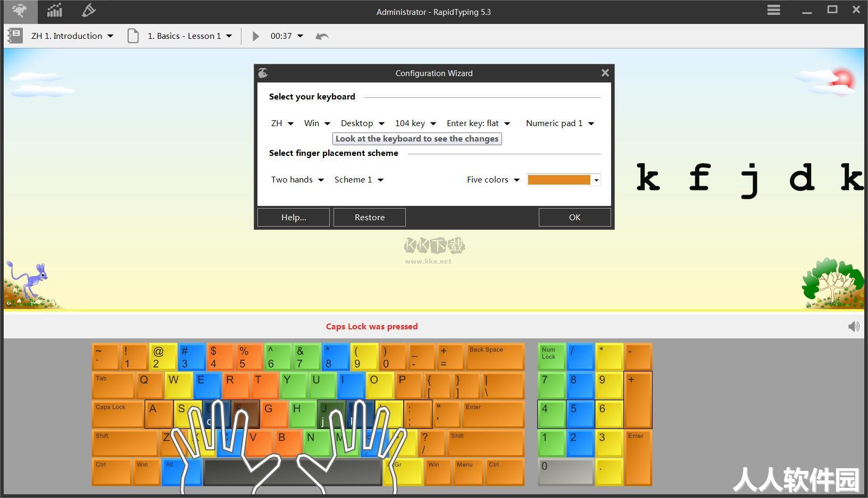Open the Scheme 1 dropdown
The image size is (868, 498).
359,180
